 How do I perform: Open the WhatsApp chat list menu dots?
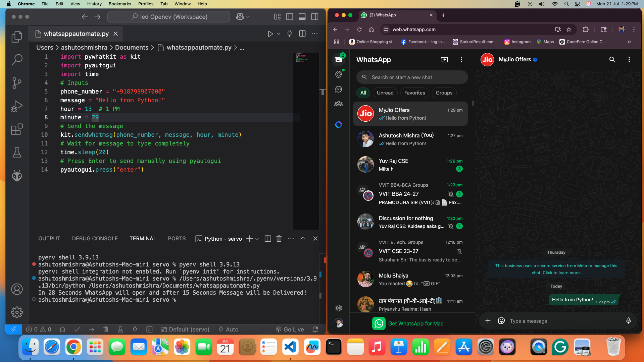(x=461, y=60)
